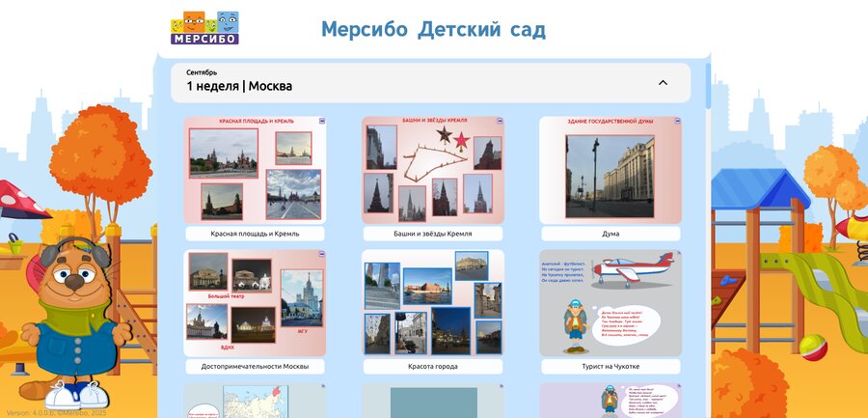
Task: Click the «1 неделя | Москва» section header
Action: 431,83
